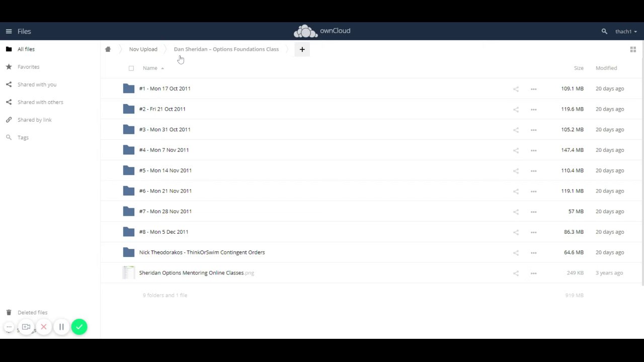Click the recorder's add-camera icon button
Image resolution: width=644 pixels, height=362 pixels.
pyautogui.click(x=26, y=327)
